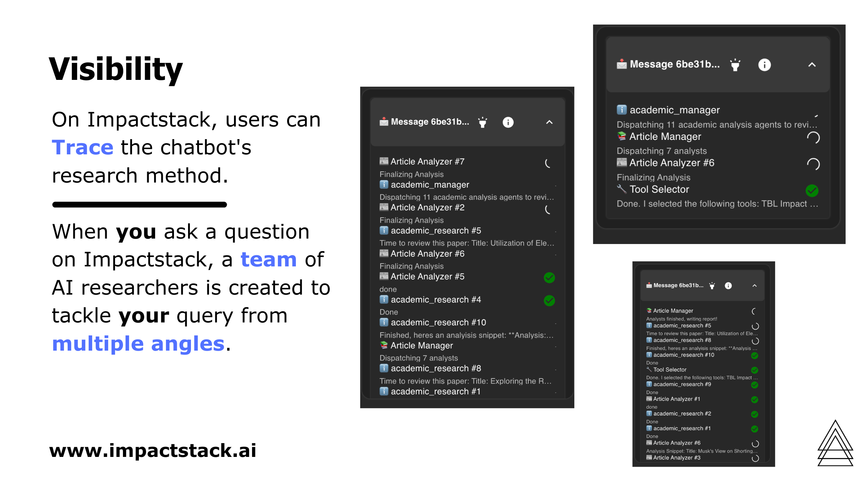Click the blue 'Trace' word
Screen dimensions: 868x488
click(x=82, y=147)
